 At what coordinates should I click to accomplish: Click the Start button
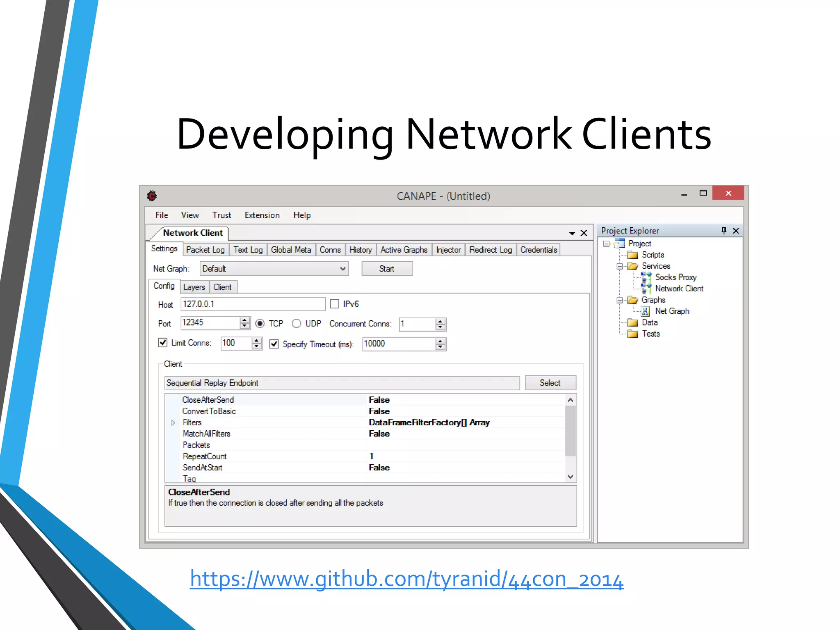click(x=387, y=269)
